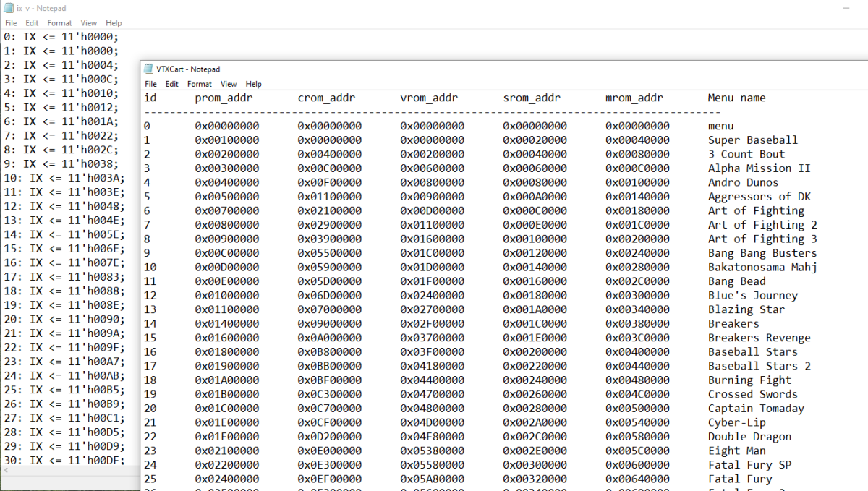Image resolution: width=868 pixels, height=491 pixels.
Task: Click line '20: IX <= 11'h0090;' in ix_v
Action: click(64, 320)
